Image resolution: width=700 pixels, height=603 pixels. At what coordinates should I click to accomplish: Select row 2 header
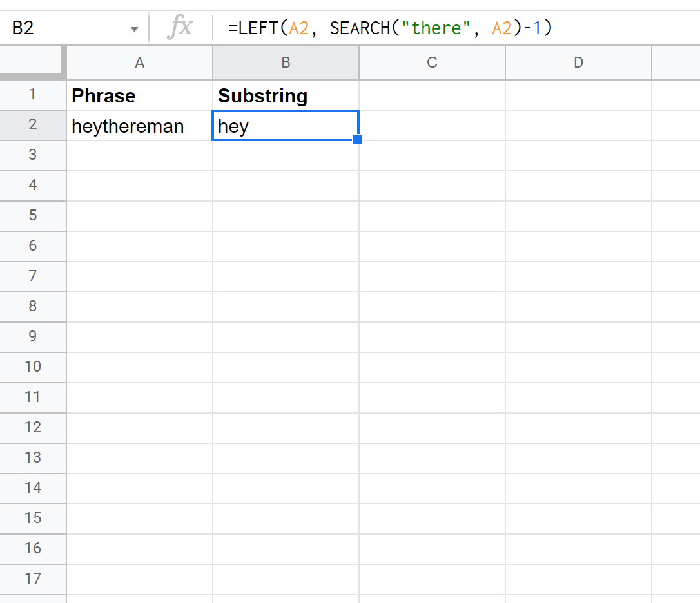[32, 125]
